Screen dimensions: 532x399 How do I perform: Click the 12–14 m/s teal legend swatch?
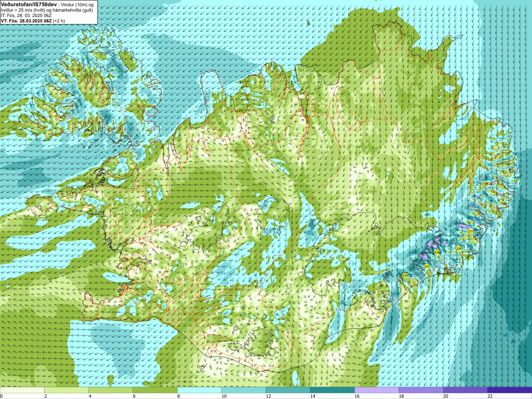[x=288, y=390]
